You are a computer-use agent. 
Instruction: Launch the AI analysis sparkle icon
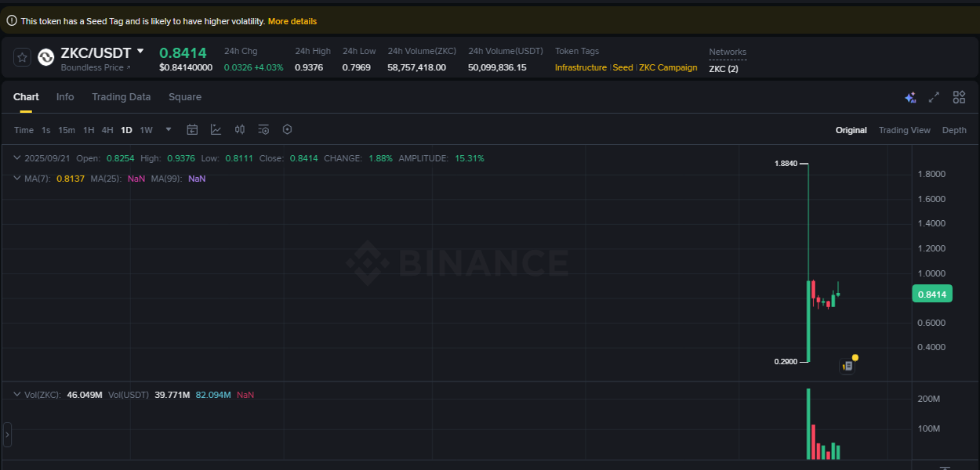(909, 97)
